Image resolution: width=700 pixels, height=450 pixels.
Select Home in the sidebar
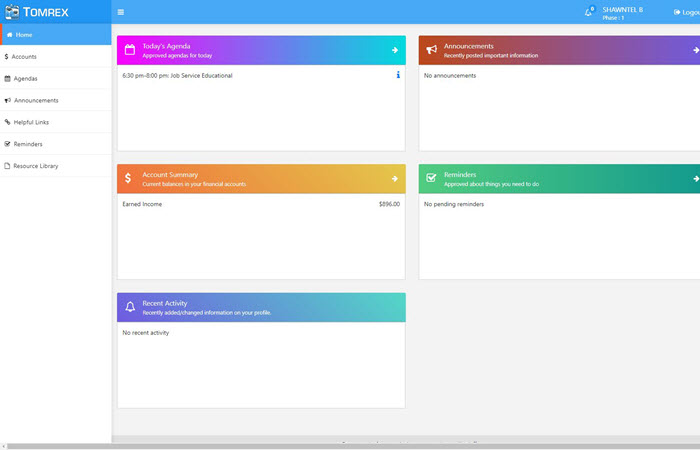coord(56,34)
